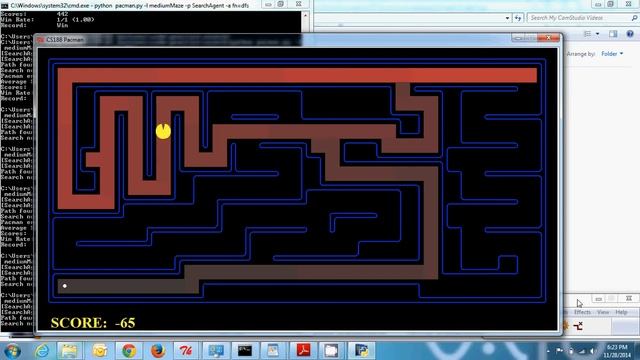The image size is (640, 360).
Task: Click the cmd window scrollbar up arrow
Action: click(x=305, y=15)
